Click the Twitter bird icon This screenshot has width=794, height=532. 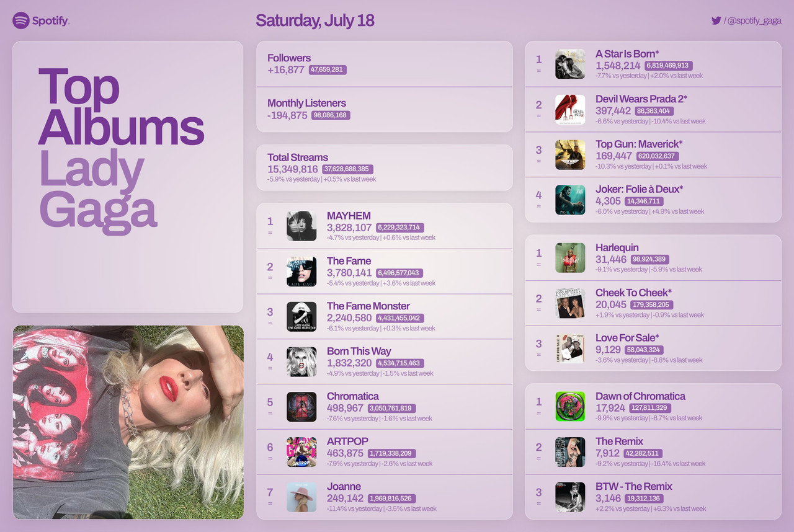(x=716, y=20)
